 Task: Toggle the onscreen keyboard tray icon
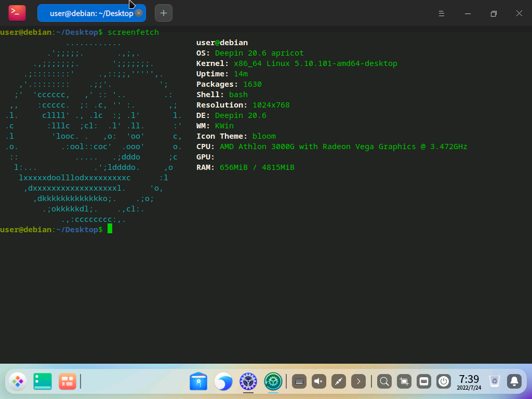[x=299, y=382]
